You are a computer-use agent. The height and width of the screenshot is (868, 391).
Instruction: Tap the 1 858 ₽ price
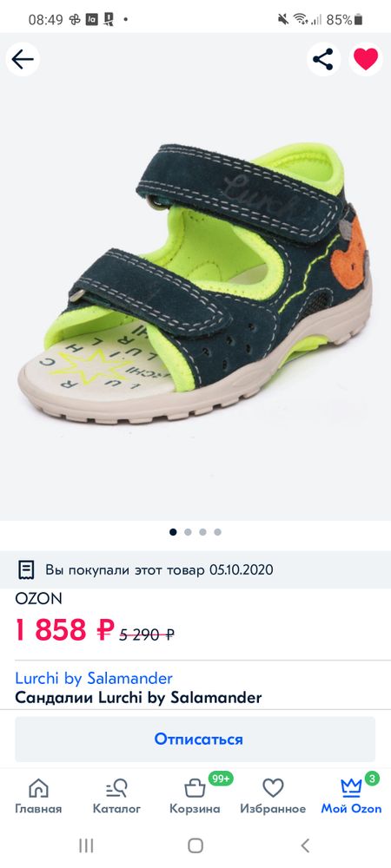coord(65,630)
